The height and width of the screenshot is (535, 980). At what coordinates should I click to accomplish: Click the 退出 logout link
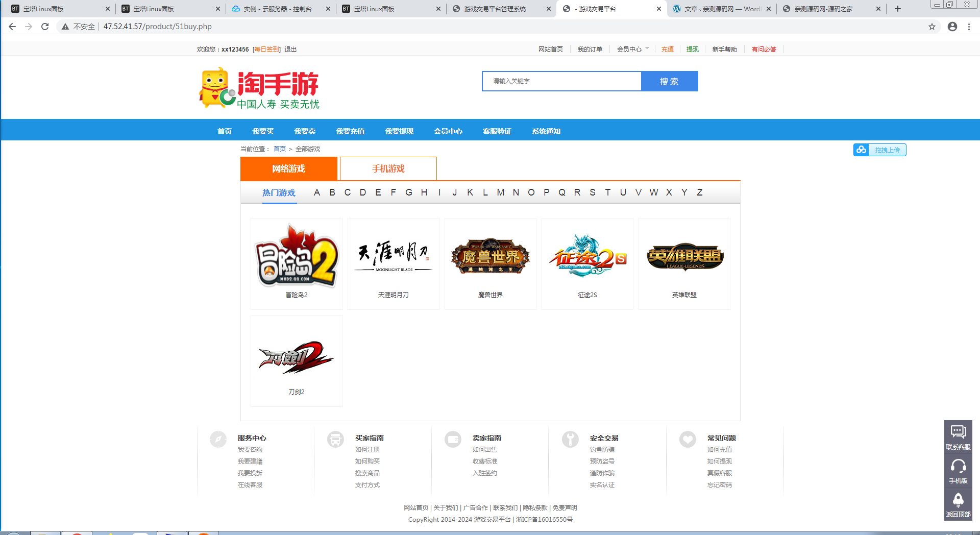click(x=290, y=49)
